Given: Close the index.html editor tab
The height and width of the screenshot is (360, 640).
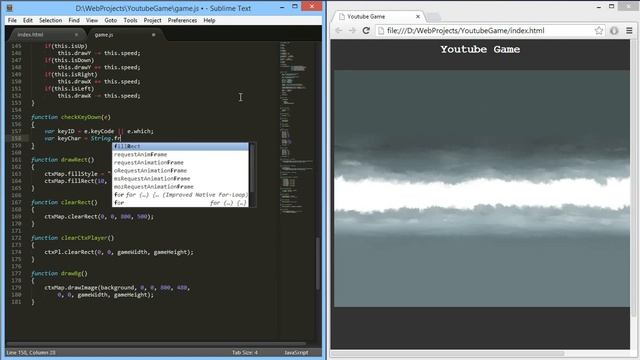Looking at the screenshot, I should 76,35.
